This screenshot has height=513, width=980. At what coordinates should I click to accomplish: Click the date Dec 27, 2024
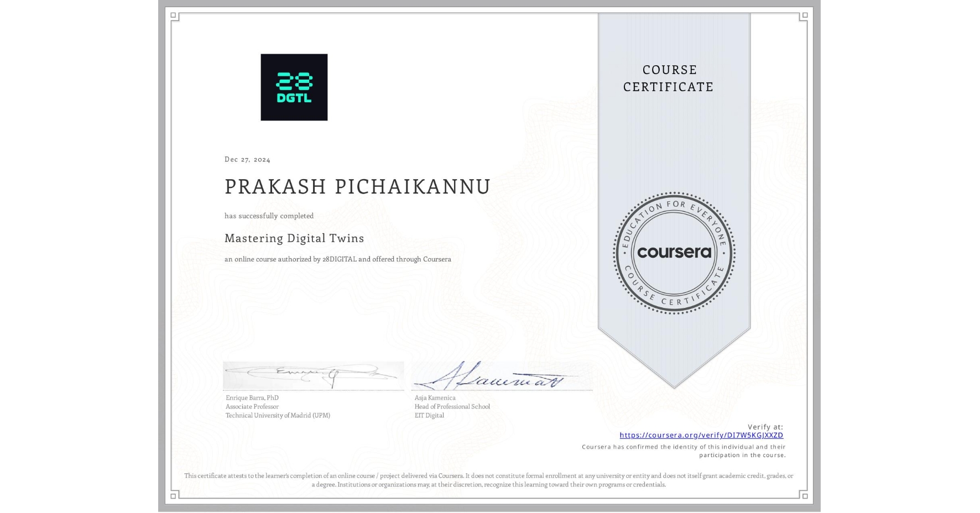[x=247, y=159]
